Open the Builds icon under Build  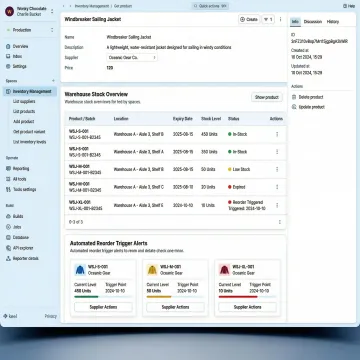click(x=8, y=216)
